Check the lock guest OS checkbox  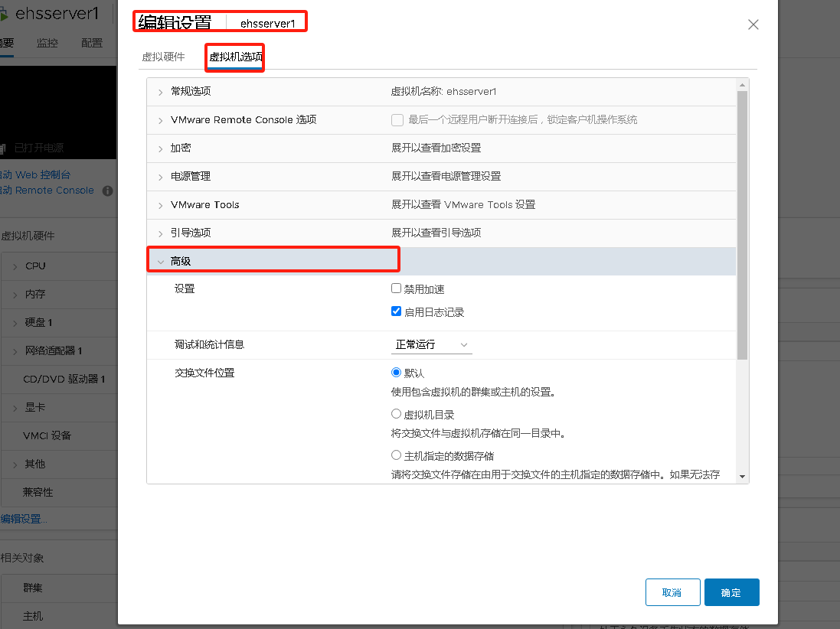tap(397, 120)
